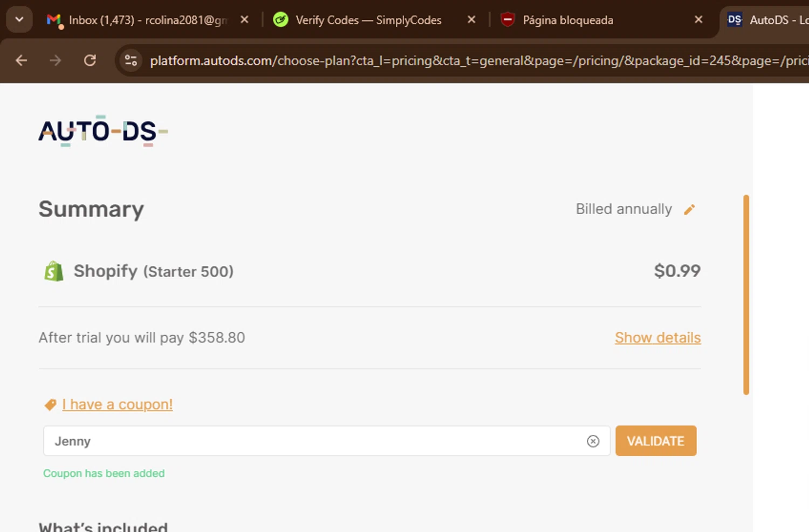809x532 pixels.
Task: Click the orange coupon tag icon
Action: click(50, 405)
